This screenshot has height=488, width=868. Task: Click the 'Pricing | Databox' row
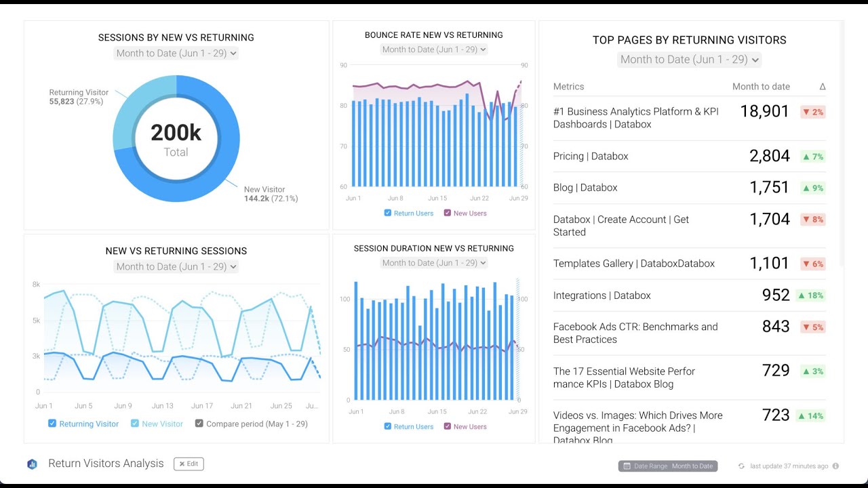tap(690, 157)
